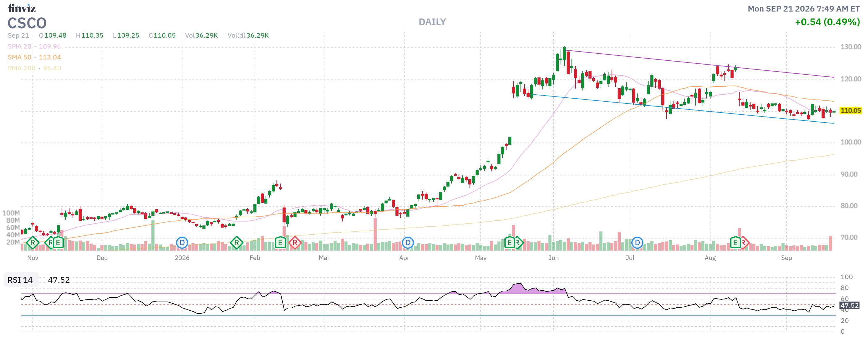Click the Sep label on the time axis
Image resolution: width=868 pixels, height=341 pixels.
tap(786, 258)
